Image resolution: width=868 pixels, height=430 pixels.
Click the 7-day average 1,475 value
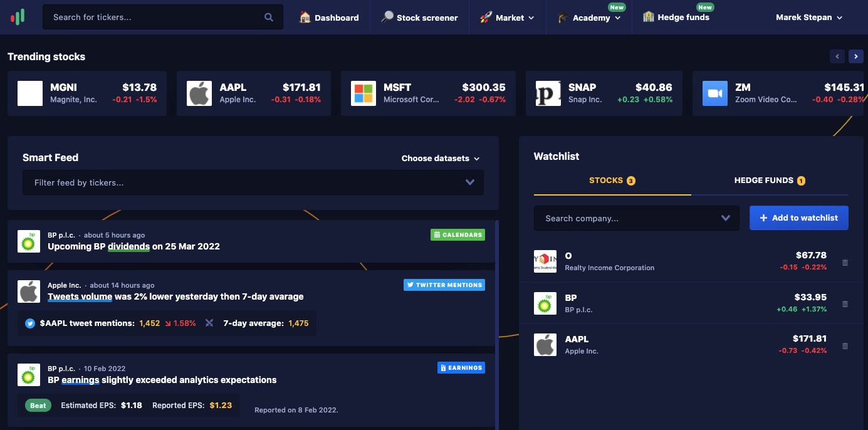click(298, 323)
